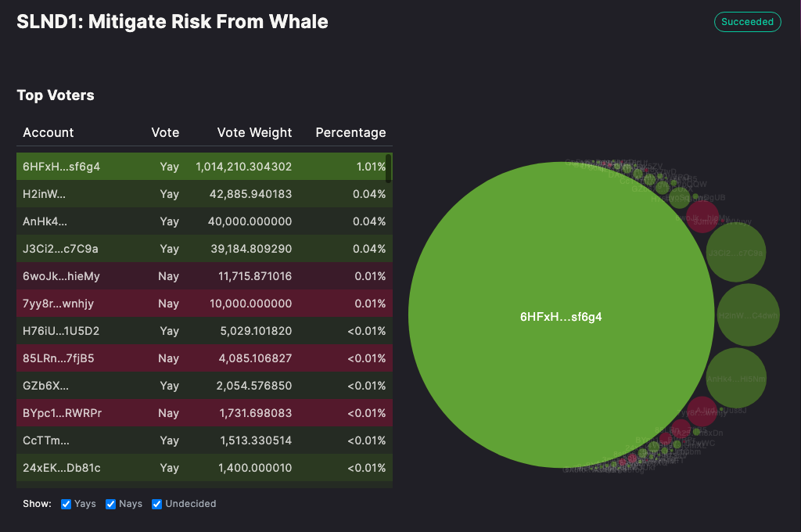Click the large 6HFxH...sf6g4 voter bubble
The width and height of the screenshot is (801, 532).
pos(561,317)
